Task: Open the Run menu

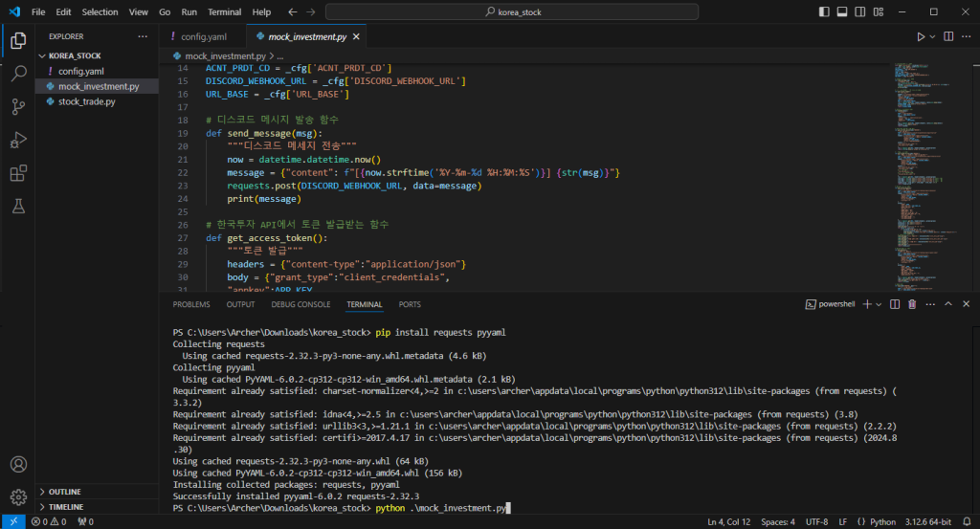Action: [189, 11]
